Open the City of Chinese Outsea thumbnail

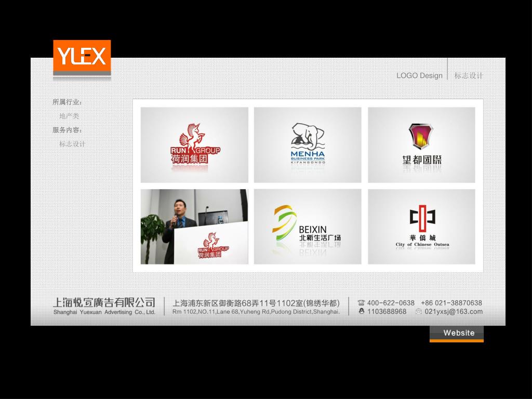click(421, 227)
